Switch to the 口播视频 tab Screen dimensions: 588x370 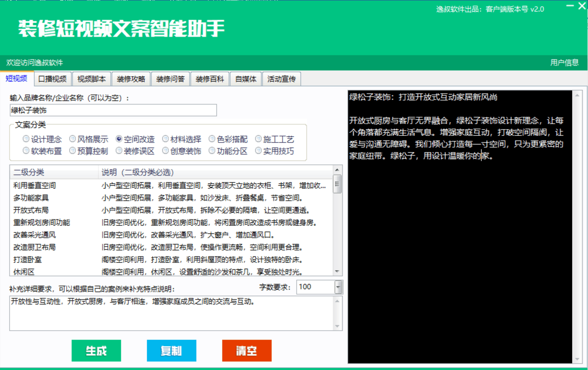(x=52, y=79)
